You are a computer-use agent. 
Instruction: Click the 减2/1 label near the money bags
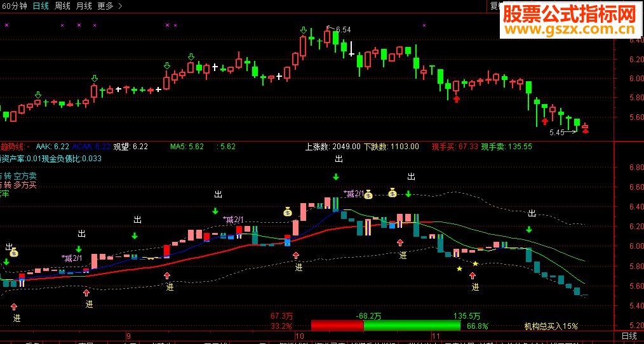pos(354,194)
